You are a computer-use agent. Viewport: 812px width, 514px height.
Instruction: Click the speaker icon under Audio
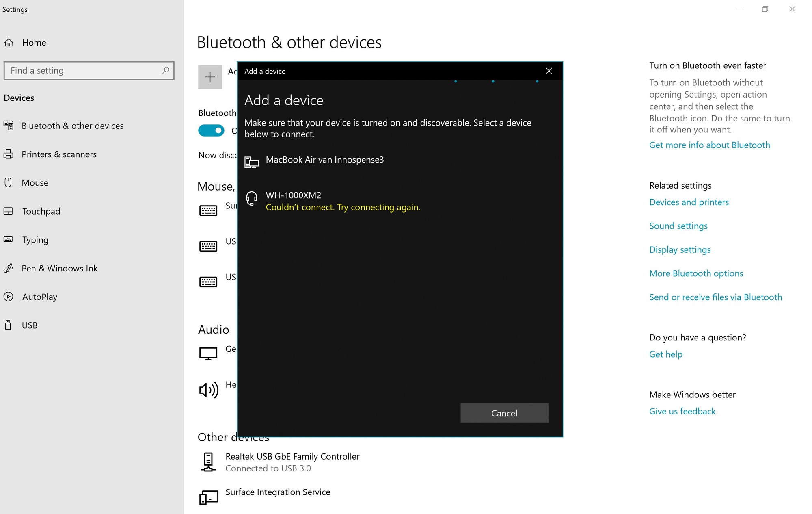pos(209,390)
